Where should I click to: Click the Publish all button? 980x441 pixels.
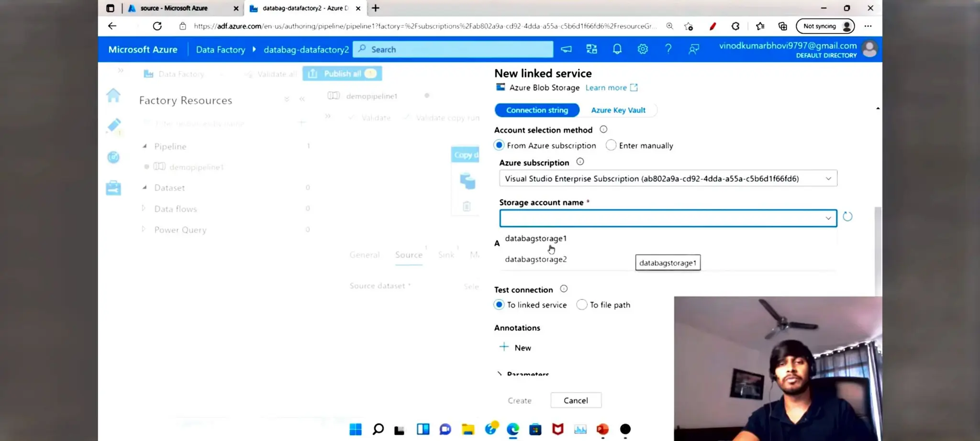342,74
